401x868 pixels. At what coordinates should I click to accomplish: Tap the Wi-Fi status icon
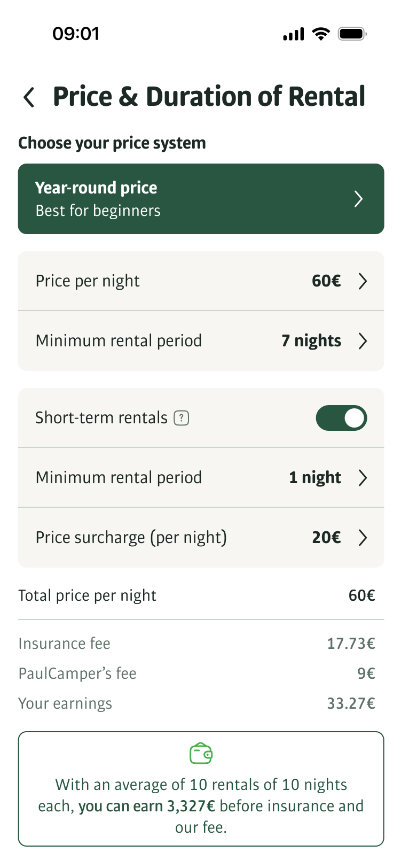[x=321, y=35]
